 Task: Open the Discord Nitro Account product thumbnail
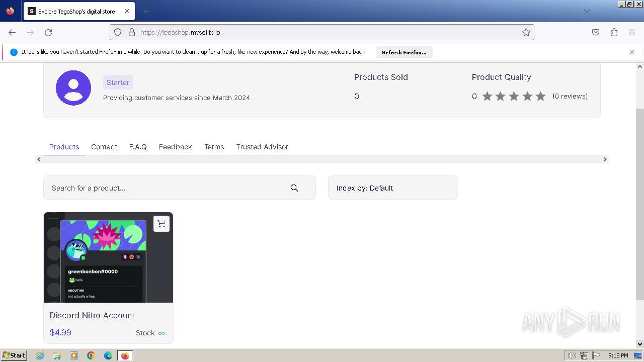point(108,257)
